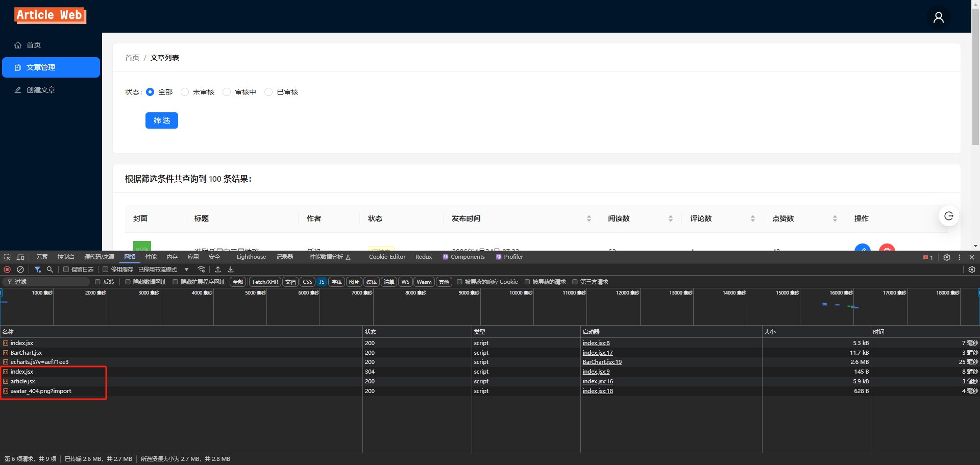
Task: Click the user avatar icon in the header
Action: click(x=938, y=17)
